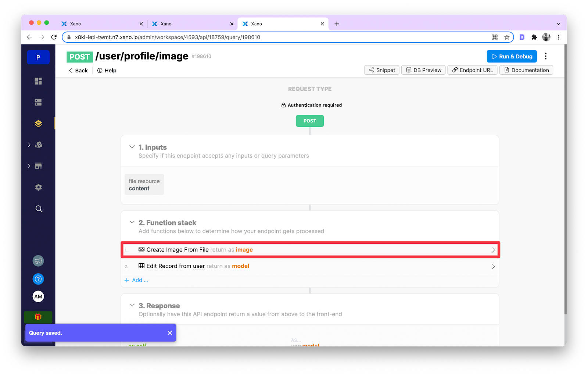Viewport: 588px width, 374px height.
Task: Open Help using the question mark icon
Action: [x=38, y=279]
